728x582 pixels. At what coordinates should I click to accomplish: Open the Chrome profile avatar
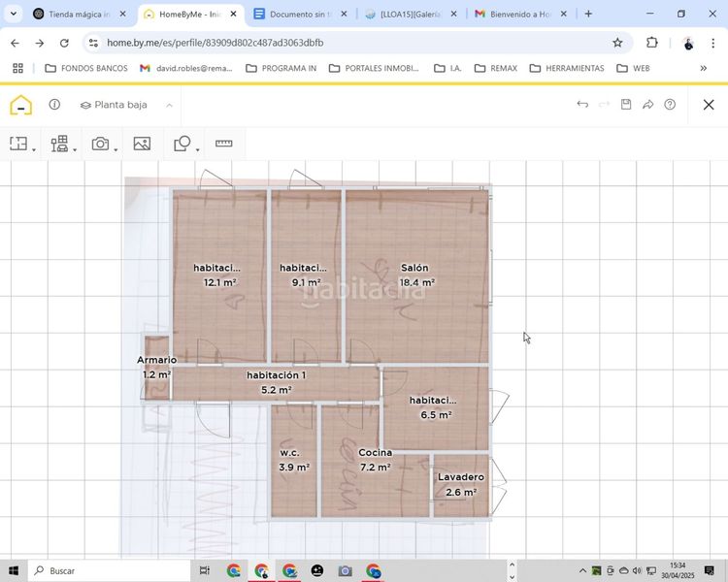(x=688, y=43)
